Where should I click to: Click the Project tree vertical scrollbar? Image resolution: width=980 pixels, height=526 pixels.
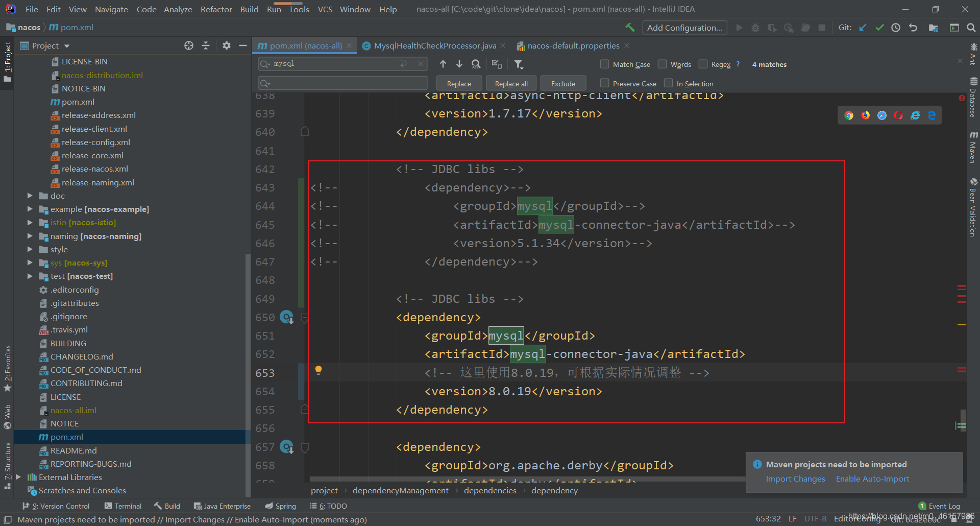(248, 375)
